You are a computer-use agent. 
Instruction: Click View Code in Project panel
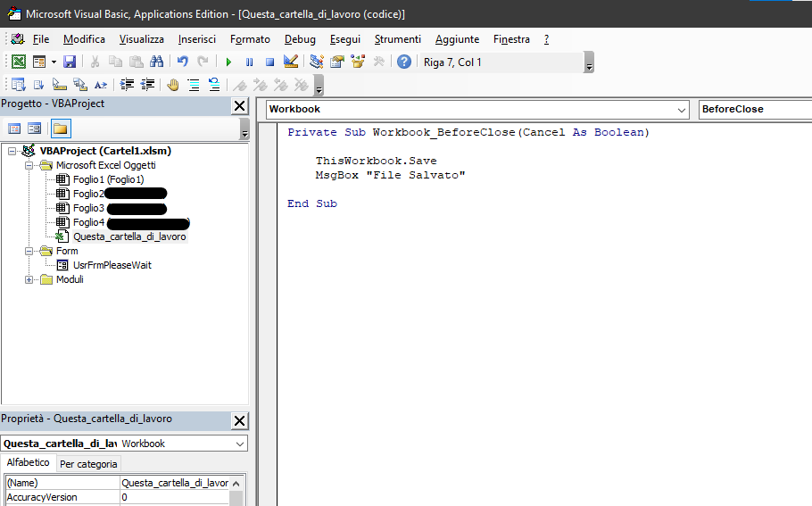(14, 129)
